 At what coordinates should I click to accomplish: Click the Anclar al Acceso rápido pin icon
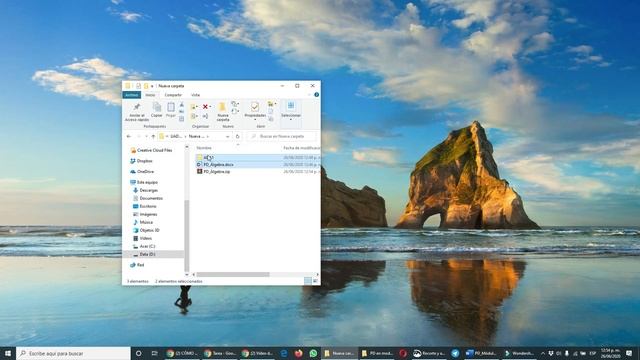click(x=137, y=107)
